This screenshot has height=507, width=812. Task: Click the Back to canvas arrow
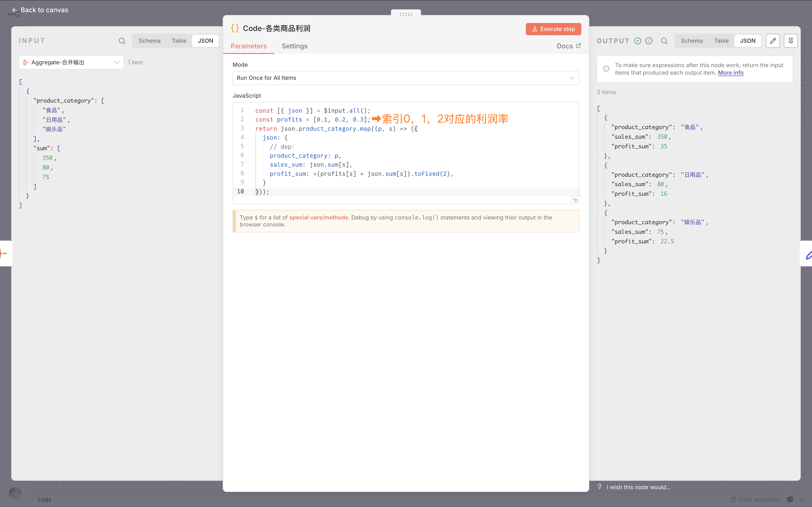click(14, 10)
